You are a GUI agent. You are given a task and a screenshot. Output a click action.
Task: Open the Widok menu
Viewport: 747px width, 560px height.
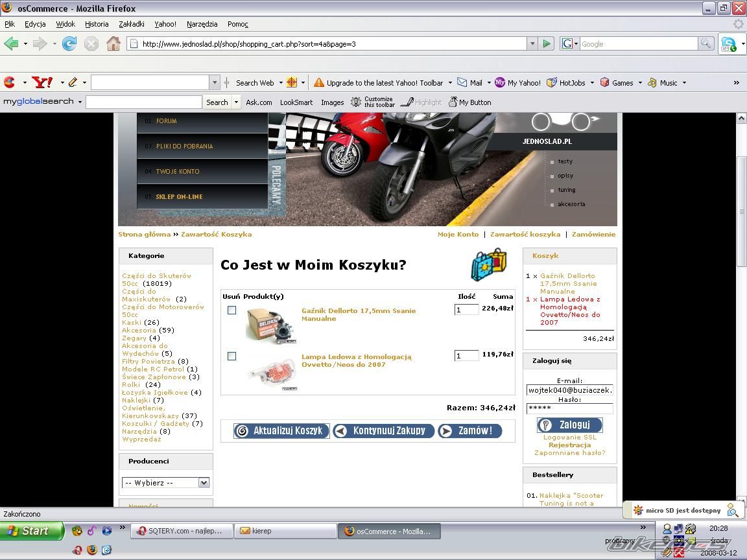coord(65,24)
